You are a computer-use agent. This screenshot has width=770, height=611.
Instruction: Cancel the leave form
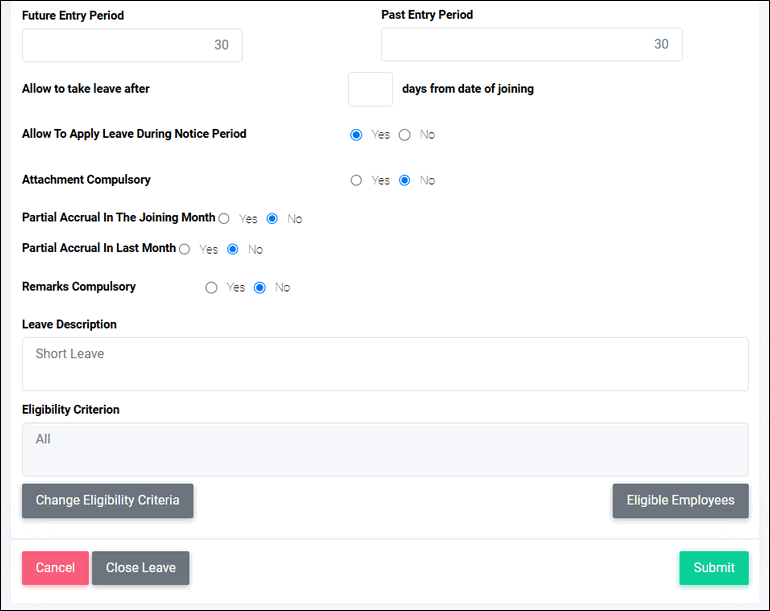click(x=55, y=568)
